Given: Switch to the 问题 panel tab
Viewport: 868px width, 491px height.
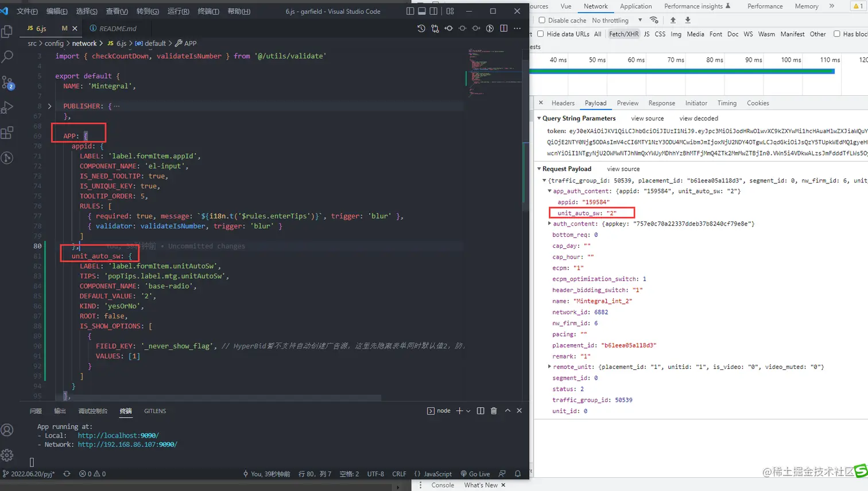Looking at the screenshot, I should [x=36, y=411].
